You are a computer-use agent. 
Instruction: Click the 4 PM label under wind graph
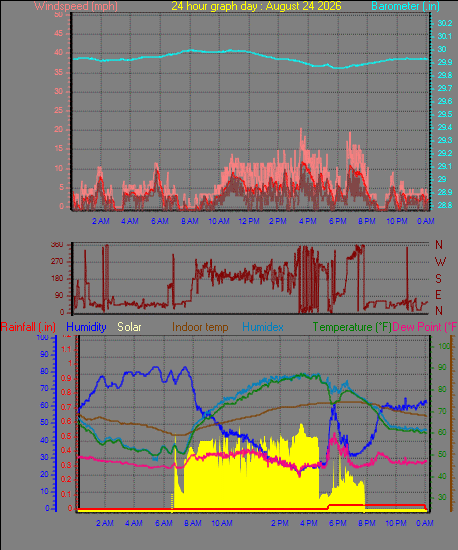coord(308,221)
